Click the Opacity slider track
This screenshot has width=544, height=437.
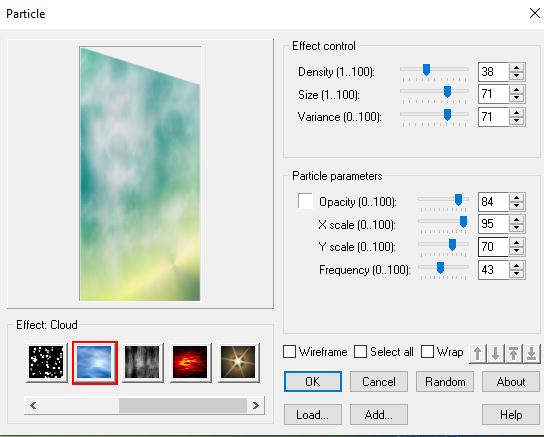[x=443, y=199]
